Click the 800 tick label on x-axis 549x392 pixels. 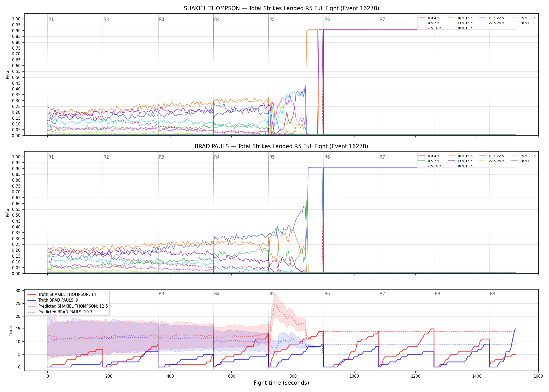coord(293,376)
